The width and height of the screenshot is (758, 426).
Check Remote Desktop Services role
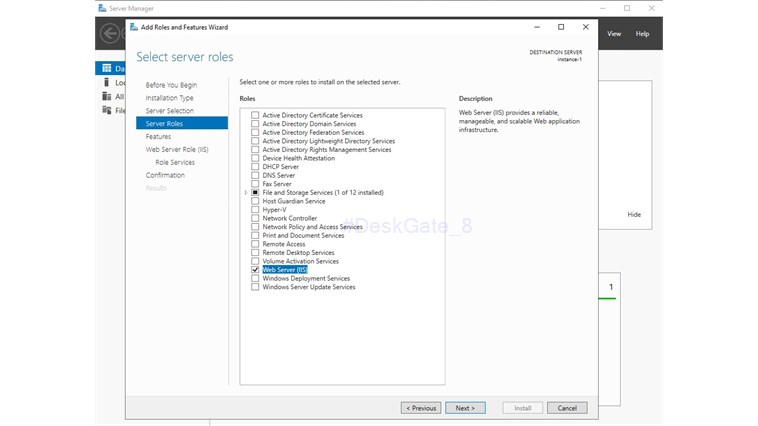pos(255,253)
